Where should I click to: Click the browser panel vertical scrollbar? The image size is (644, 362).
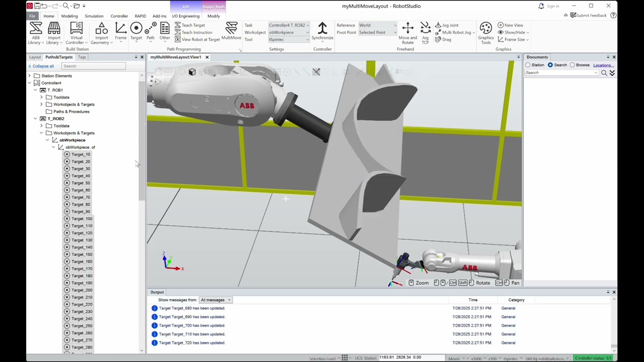[142, 140]
